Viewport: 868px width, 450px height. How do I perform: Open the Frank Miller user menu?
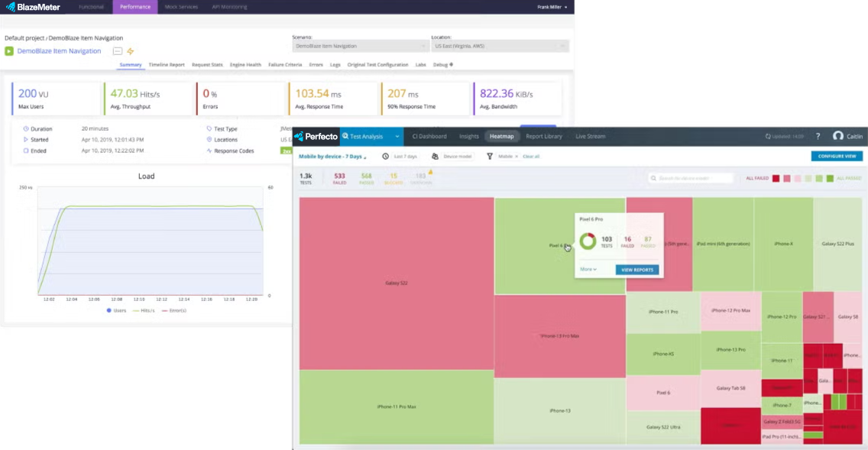coord(552,7)
